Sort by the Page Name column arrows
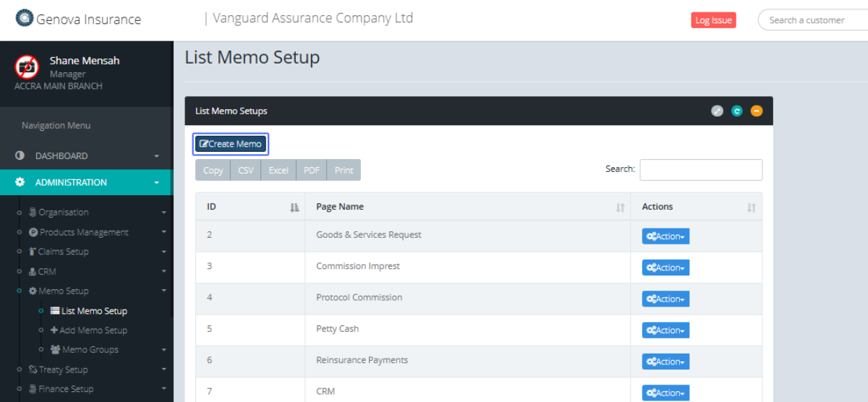Viewport: 868px width, 402px height. (619, 208)
